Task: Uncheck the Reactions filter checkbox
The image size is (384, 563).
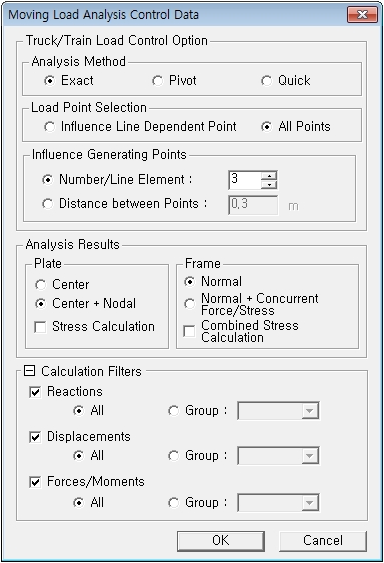Action: (35, 392)
